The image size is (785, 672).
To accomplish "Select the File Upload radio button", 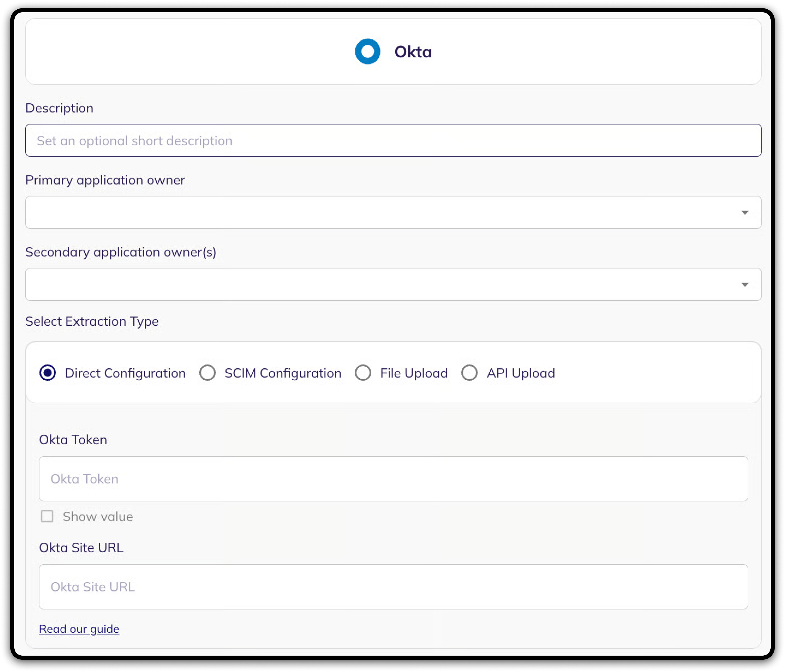I will tap(363, 373).
